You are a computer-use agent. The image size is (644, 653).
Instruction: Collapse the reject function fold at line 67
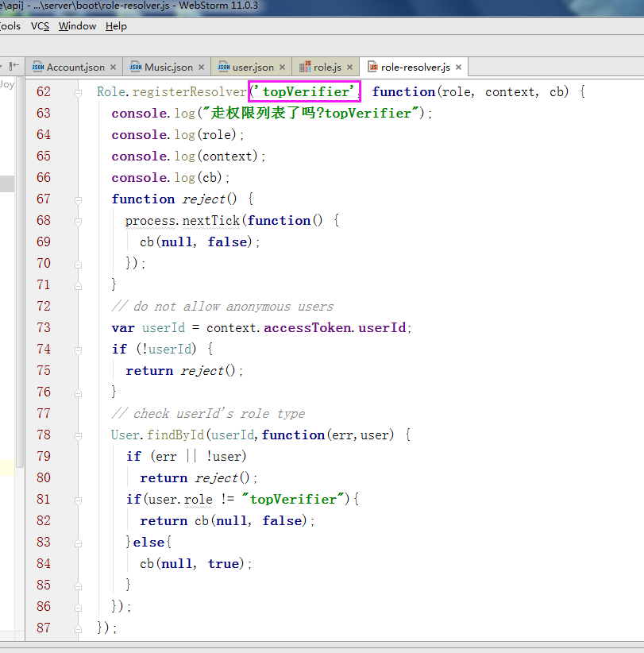coord(79,201)
